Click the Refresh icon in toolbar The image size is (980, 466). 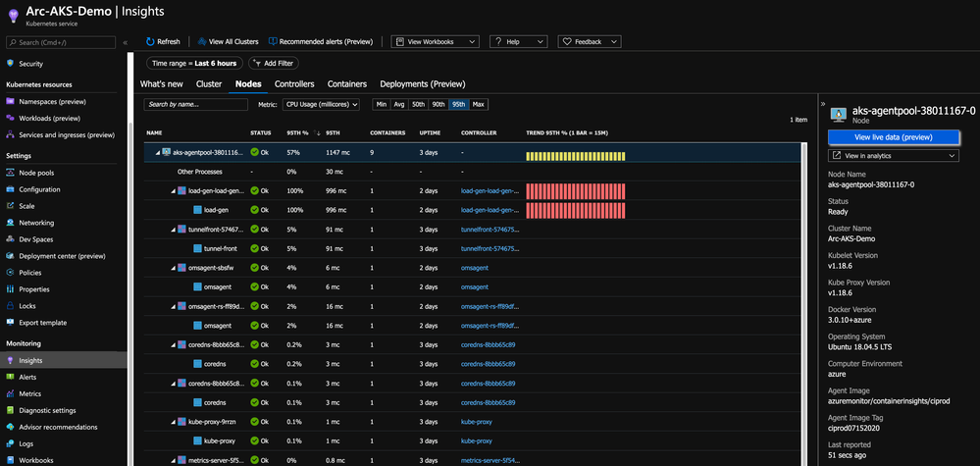pyautogui.click(x=150, y=42)
